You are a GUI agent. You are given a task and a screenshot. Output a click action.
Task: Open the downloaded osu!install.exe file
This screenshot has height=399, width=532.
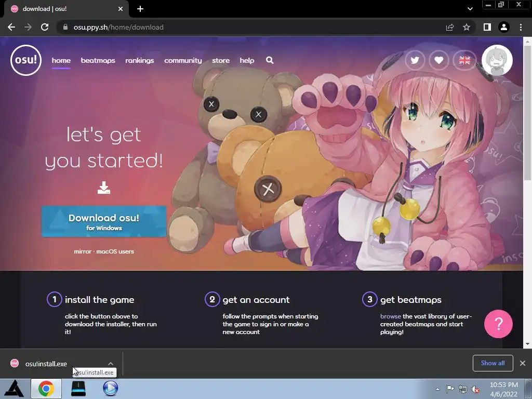point(46,364)
